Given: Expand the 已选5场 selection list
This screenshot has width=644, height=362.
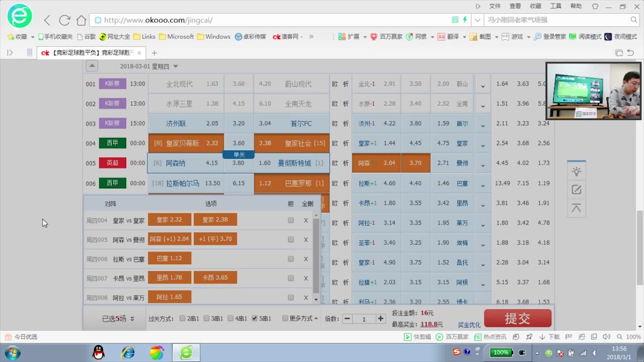Looking at the screenshot, I should (118, 318).
